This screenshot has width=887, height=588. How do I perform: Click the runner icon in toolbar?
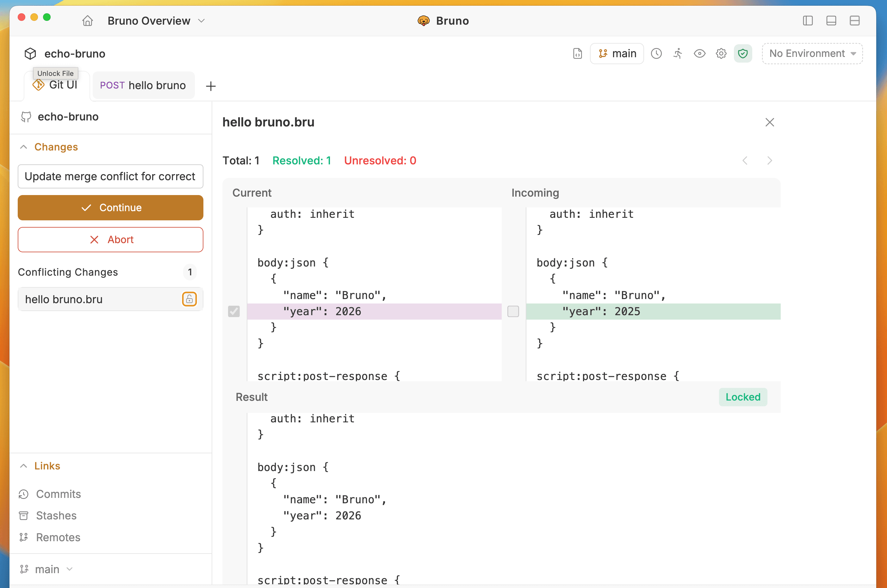pos(678,54)
